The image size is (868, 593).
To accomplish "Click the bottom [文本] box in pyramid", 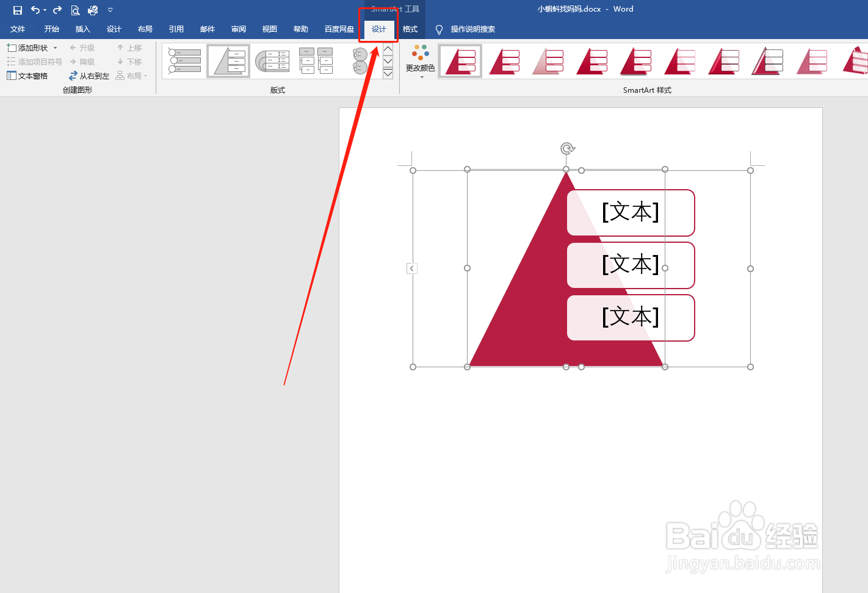I will click(x=631, y=317).
